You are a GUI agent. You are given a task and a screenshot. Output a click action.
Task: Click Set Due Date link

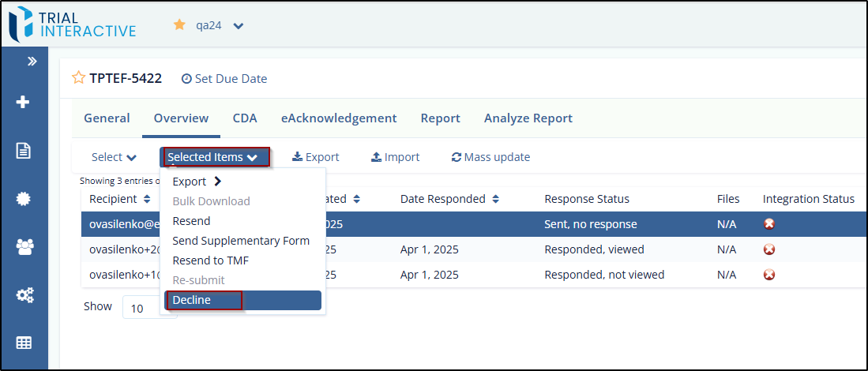click(224, 79)
